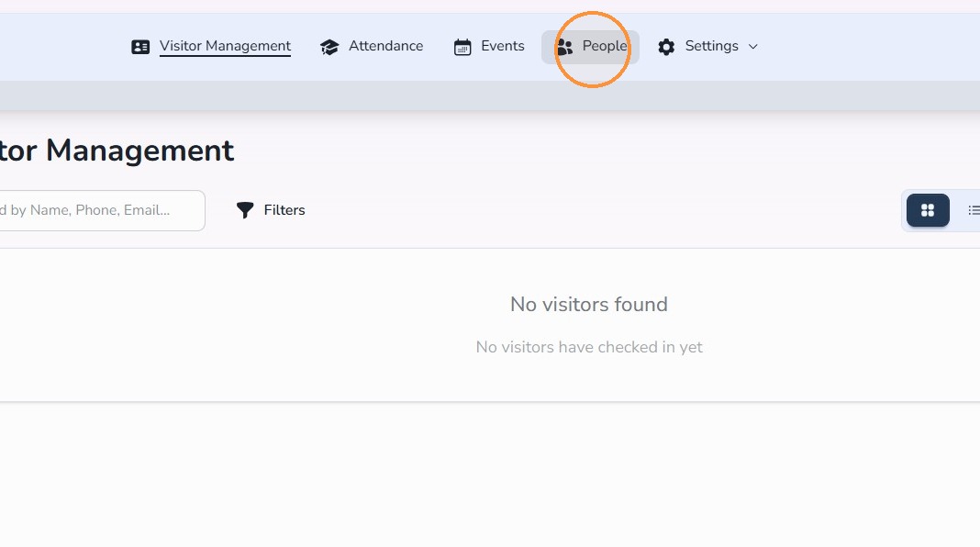This screenshot has width=980, height=547.
Task: Click the gray strip under the navigation bar
Action: (490, 95)
